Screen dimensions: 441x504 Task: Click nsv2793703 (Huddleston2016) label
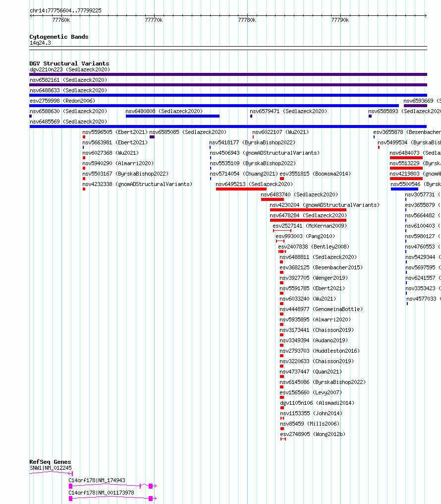click(x=320, y=351)
